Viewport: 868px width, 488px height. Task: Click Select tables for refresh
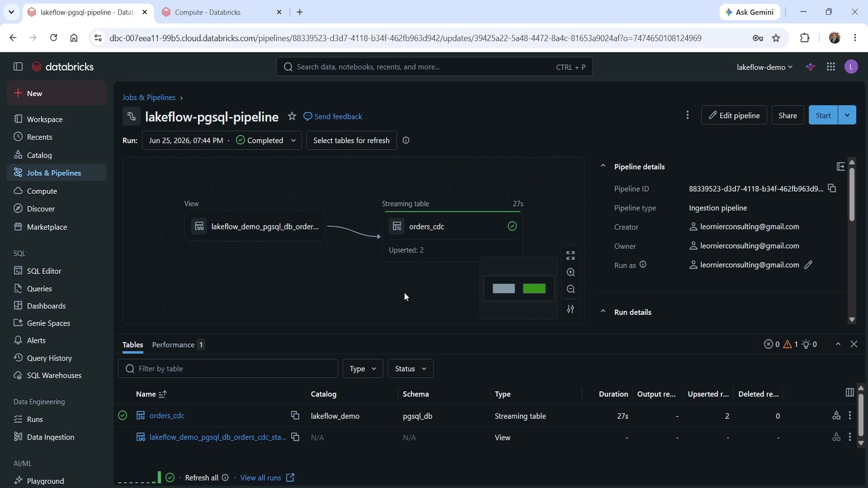click(x=351, y=141)
